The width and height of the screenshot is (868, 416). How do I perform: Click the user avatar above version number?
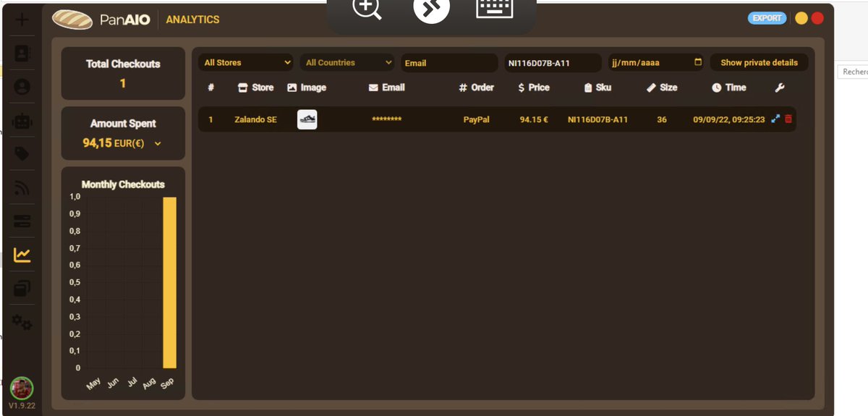tap(22, 388)
